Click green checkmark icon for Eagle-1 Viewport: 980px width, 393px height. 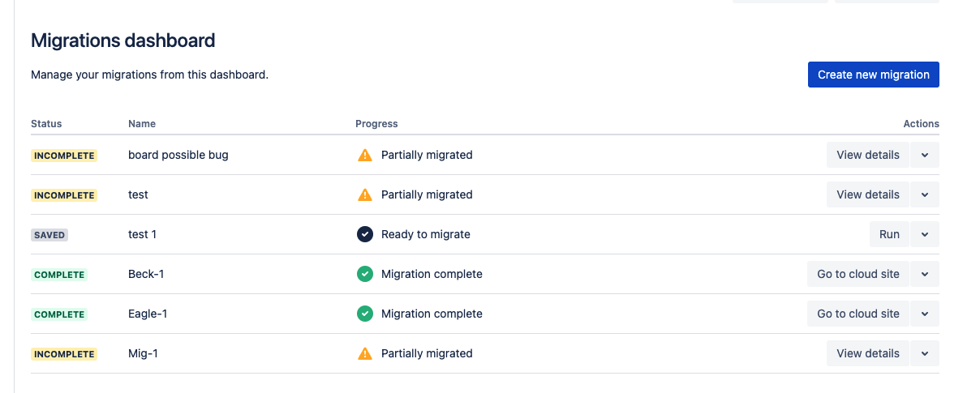pos(365,314)
